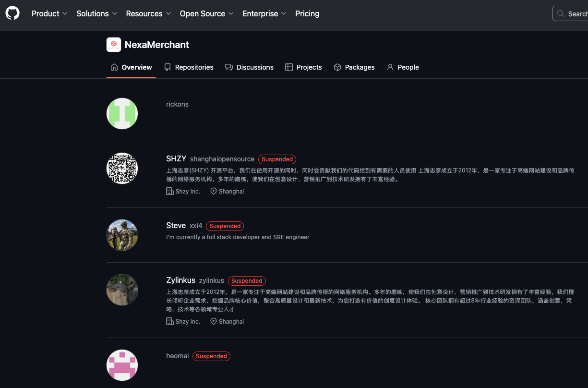Expand the Open Source menu
This screenshot has width=588, height=388.
(206, 13)
